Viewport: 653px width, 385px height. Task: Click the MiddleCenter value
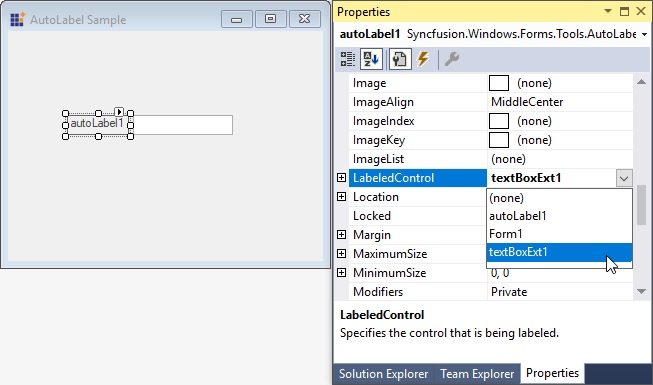pyautogui.click(x=527, y=102)
